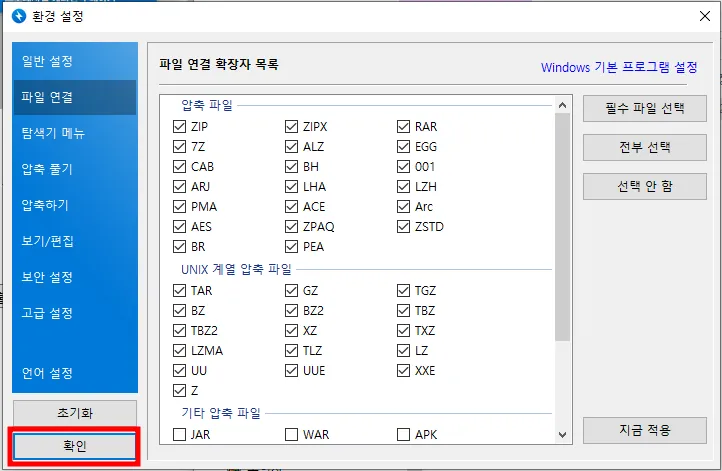
Task: Enable the WAR checkbox
Action: click(x=291, y=434)
